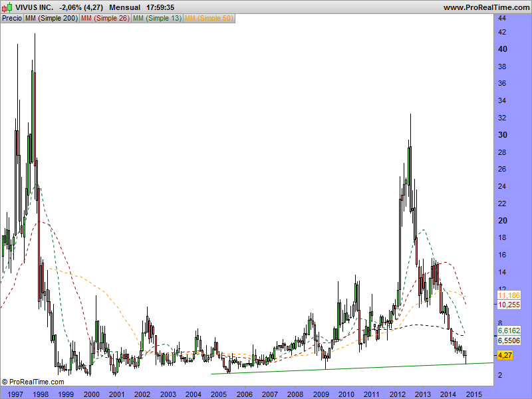Click the 30 level on the price axis

503,135
